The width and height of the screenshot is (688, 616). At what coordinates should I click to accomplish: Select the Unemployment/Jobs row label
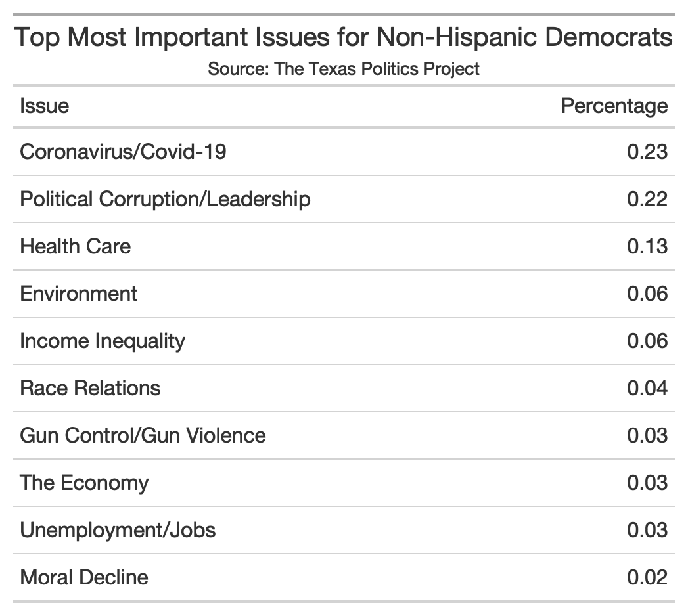(x=118, y=530)
